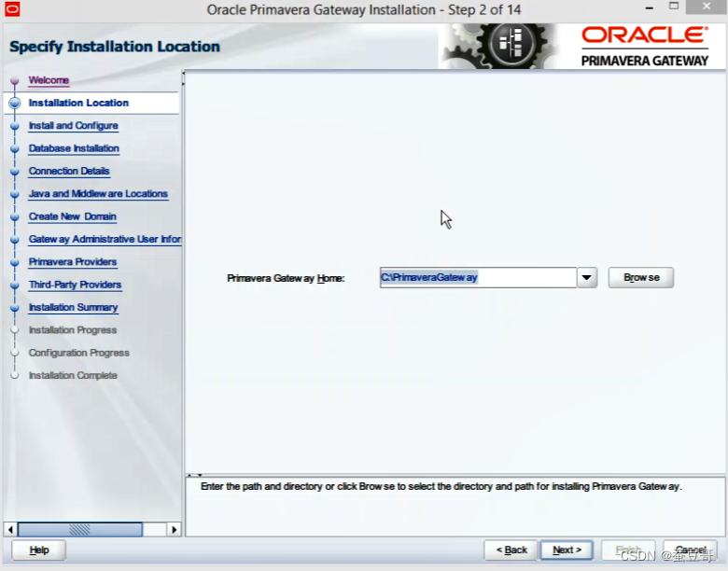This screenshot has height=571, width=728.
Task: Jump to Installation Summary step
Action: click(74, 307)
